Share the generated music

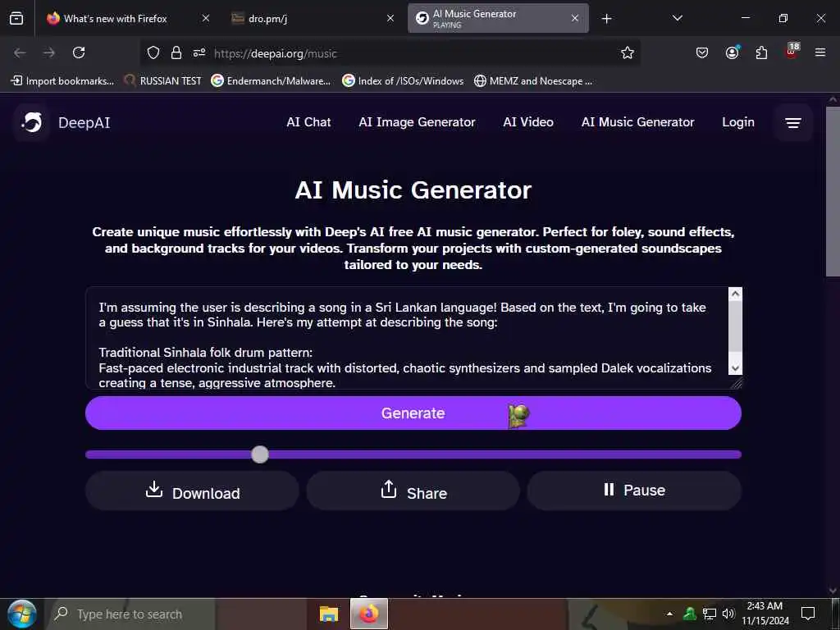coord(413,491)
